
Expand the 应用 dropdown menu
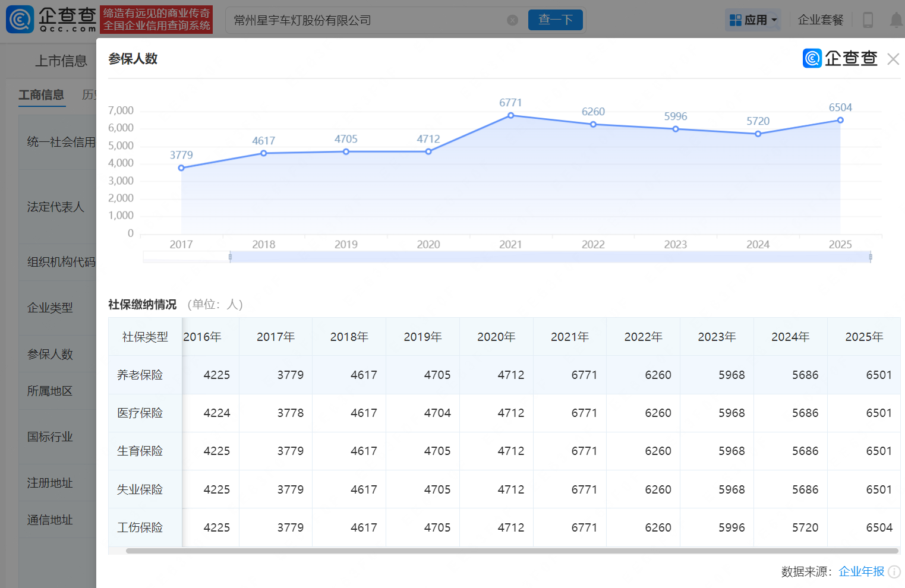click(x=753, y=20)
